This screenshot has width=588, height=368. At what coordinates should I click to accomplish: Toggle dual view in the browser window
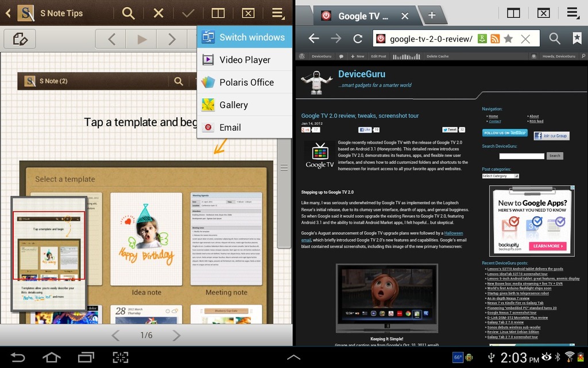pos(513,14)
